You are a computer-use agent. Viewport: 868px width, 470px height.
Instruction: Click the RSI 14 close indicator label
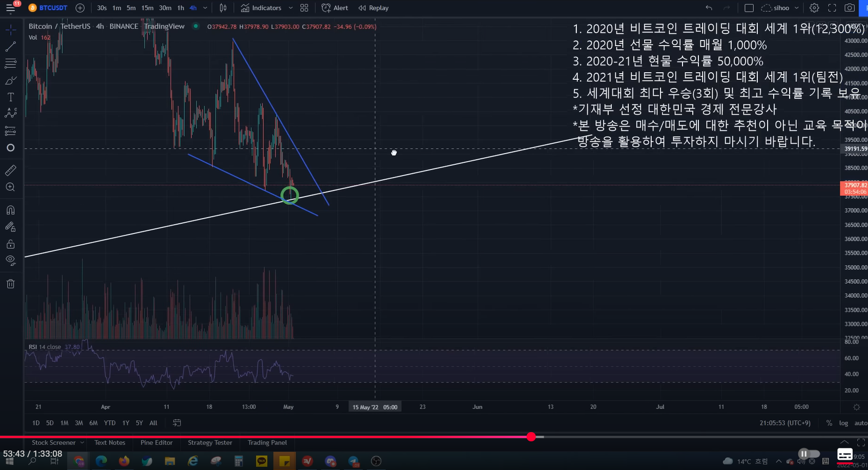[x=45, y=347]
